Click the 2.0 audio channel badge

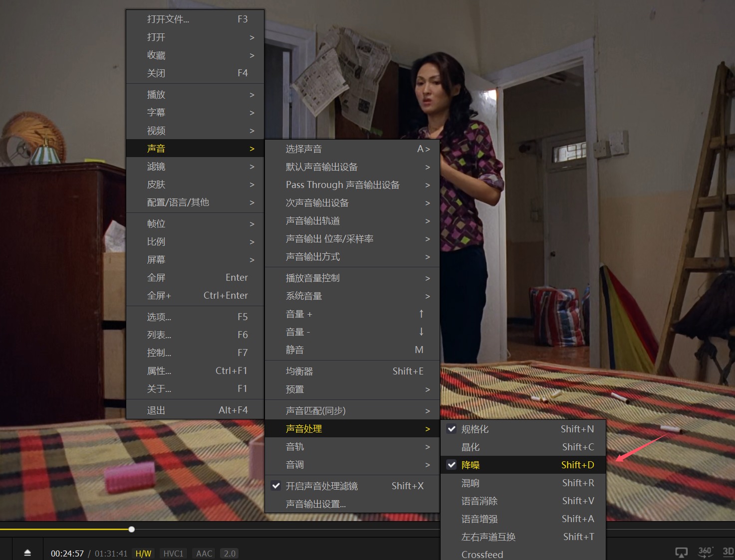230,554
